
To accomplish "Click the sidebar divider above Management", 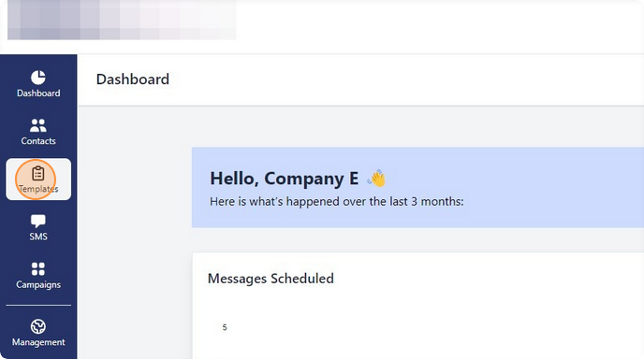I will pos(38,306).
